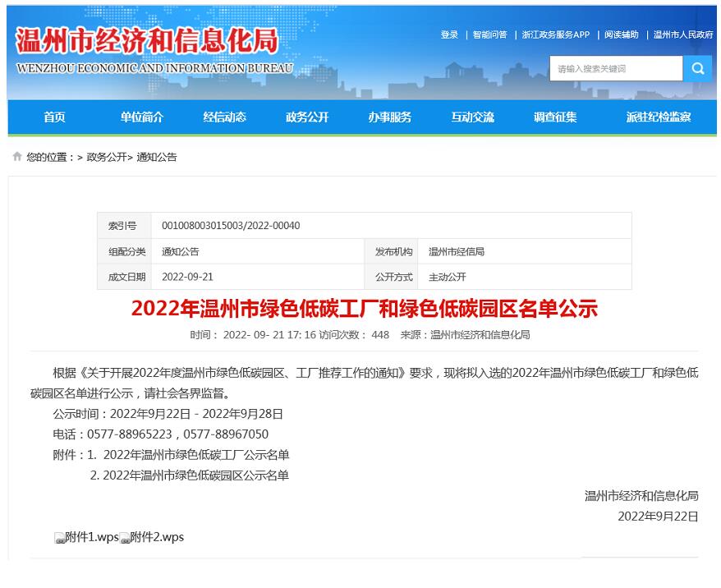This screenshot has height=588, width=721.
Task: Click 通知公告 in the breadcrumb
Action: click(x=157, y=157)
